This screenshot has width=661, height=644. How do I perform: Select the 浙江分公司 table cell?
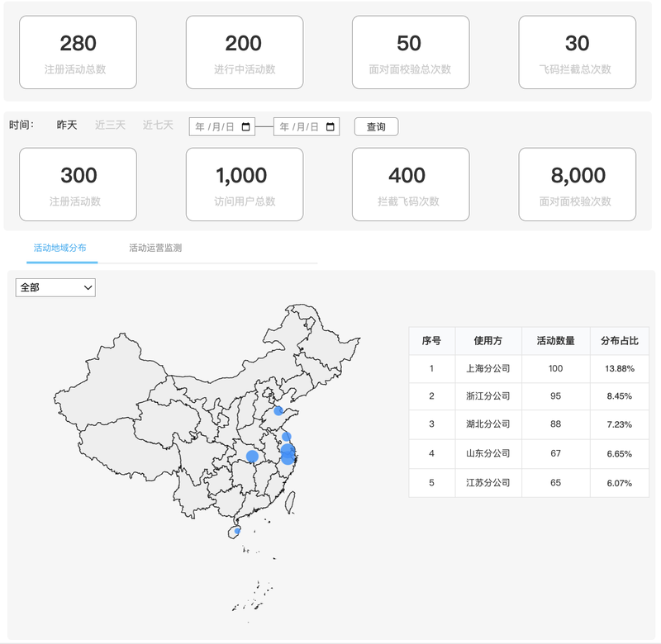[488, 396]
